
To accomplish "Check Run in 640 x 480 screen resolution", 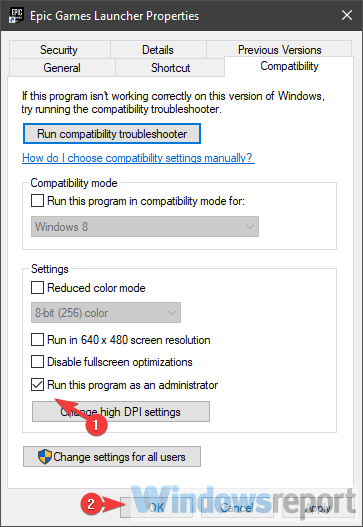I will [x=37, y=339].
